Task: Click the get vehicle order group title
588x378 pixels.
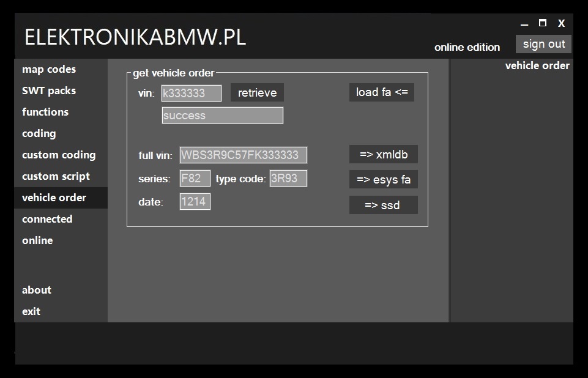Action: point(174,73)
